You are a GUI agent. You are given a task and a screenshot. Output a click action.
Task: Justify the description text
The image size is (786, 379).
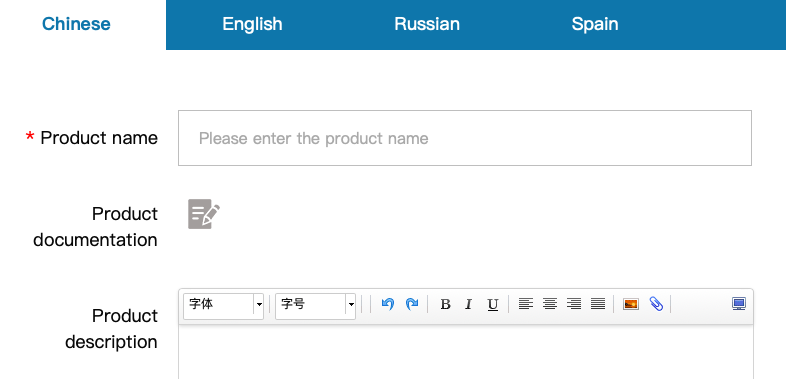click(x=598, y=304)
